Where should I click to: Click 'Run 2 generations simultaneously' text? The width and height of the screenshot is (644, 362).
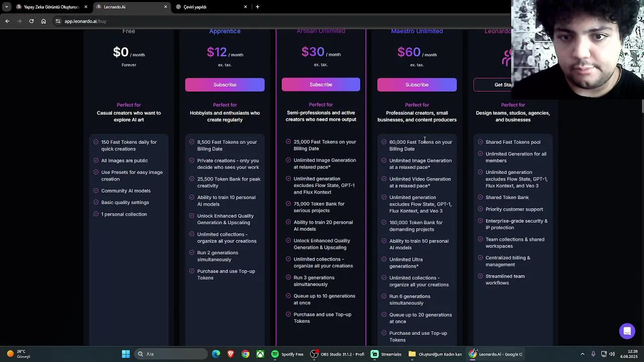click(217, 256)
